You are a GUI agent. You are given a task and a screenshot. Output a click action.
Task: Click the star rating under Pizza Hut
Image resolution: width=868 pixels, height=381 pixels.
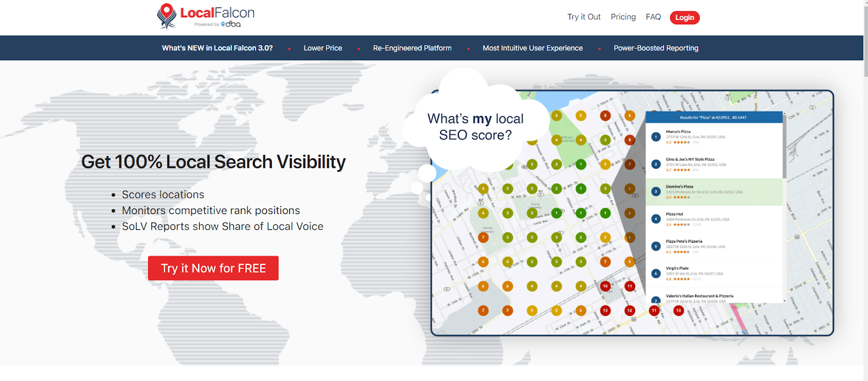point(681,224)
